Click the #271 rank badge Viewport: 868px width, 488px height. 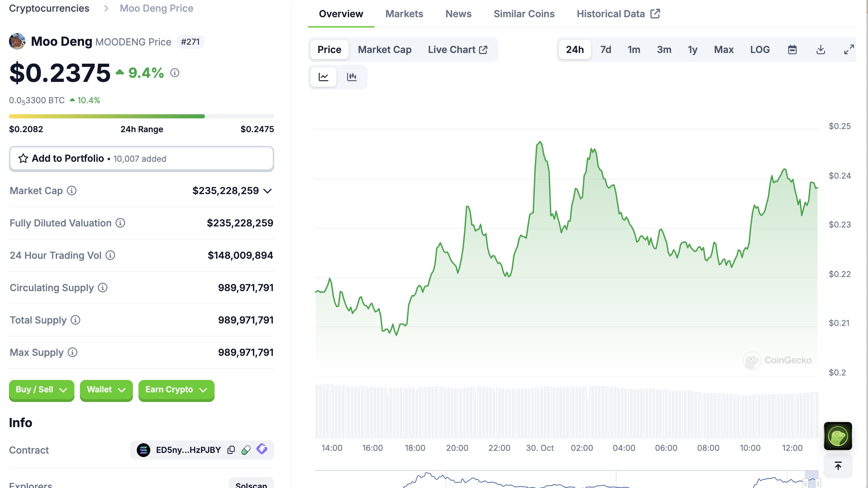(x=190, y=42)
